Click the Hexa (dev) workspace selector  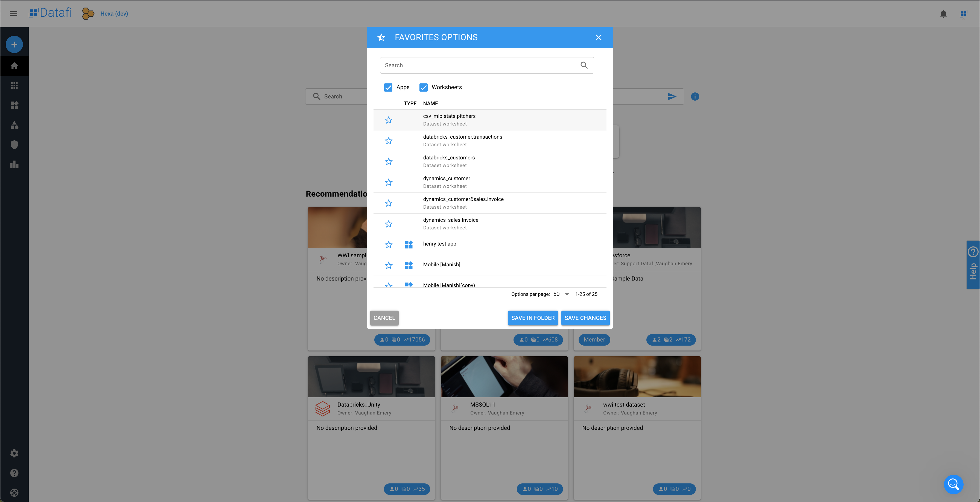click(x=114, y=14)
